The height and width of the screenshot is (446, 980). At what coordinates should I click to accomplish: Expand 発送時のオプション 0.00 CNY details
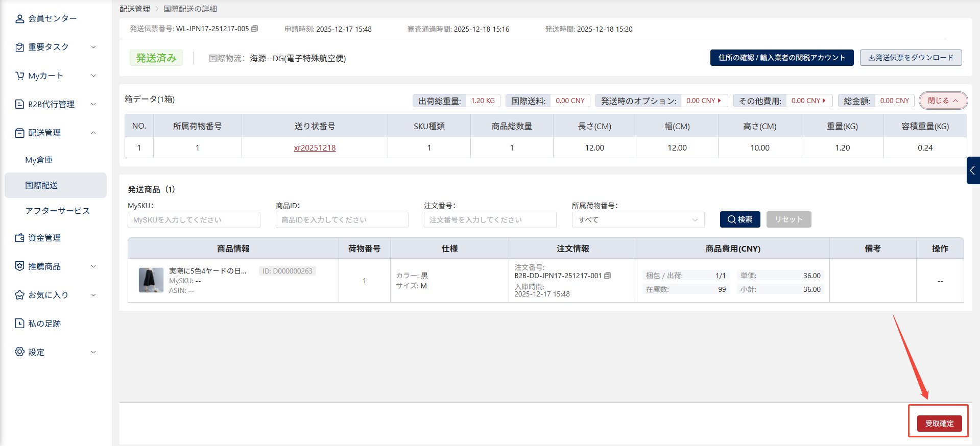pos(704,101)
